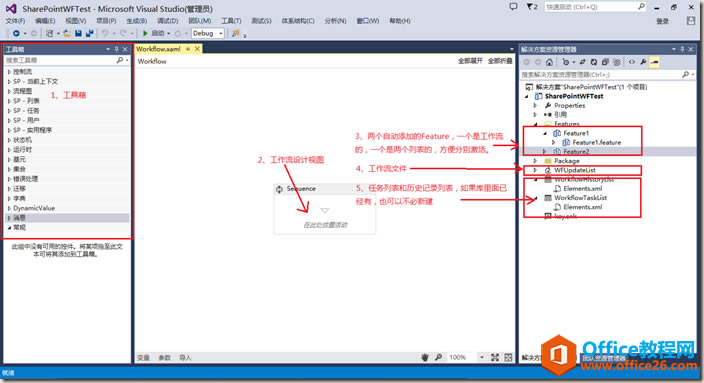Viewport: 704px width, 383px height.
Task: Select the 状态机 toolbox group
Action: 22,140
